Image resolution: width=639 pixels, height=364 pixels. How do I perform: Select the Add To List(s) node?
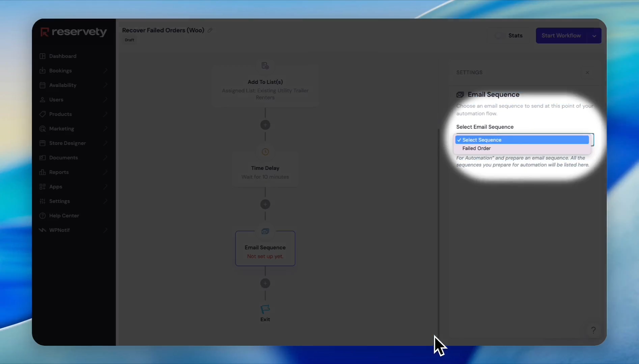(265, 86)
